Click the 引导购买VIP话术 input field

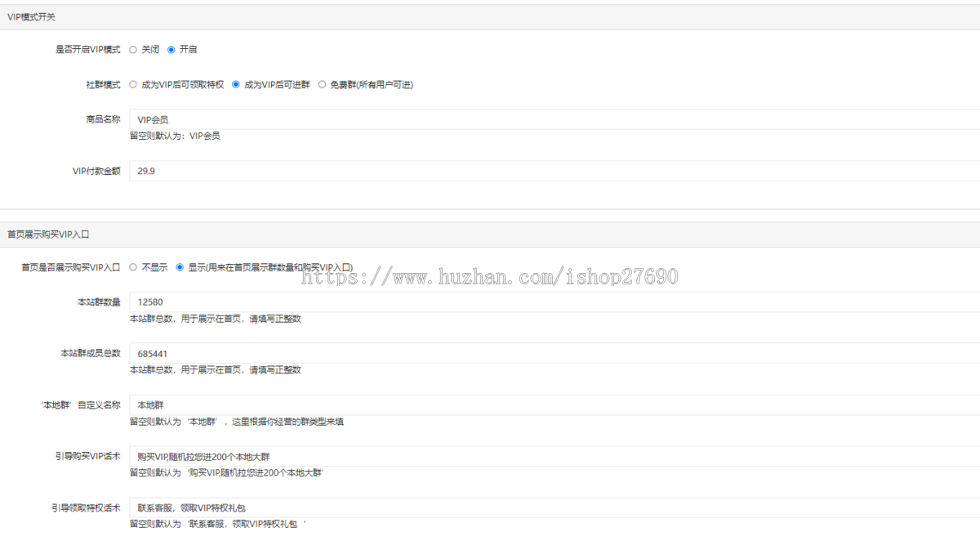click(555, 456)
